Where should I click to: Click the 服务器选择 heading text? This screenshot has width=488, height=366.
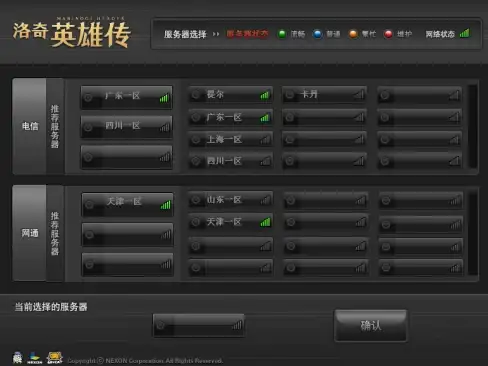pos(185,34)
